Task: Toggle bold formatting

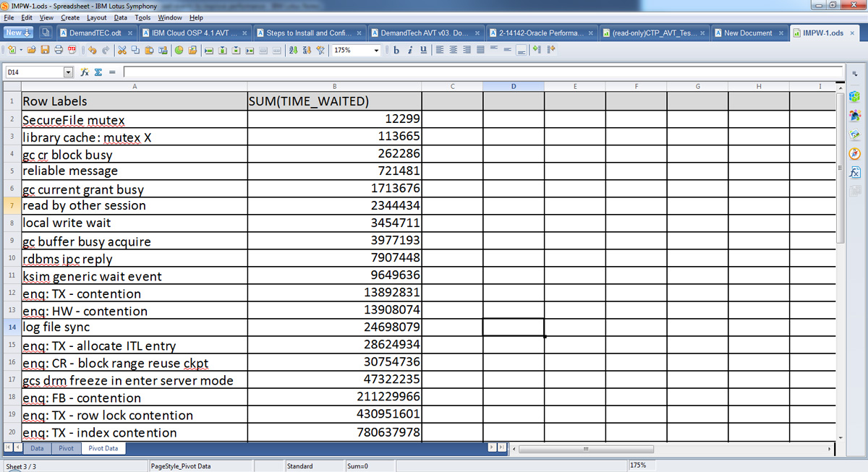Action: coord(396,51)
